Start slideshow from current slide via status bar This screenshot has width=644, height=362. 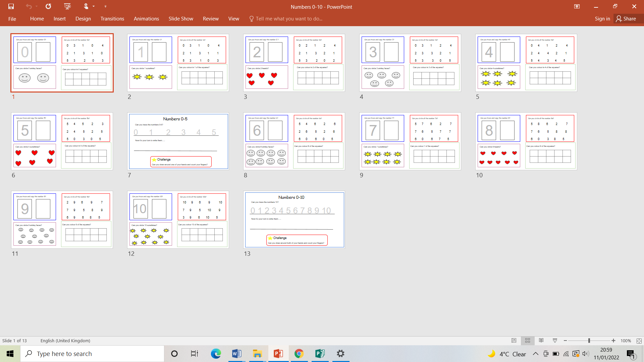point(555,341)
